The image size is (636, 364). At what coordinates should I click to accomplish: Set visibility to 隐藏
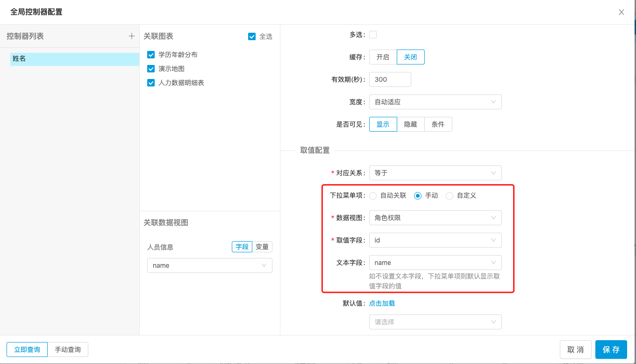[x=410, y=124]
